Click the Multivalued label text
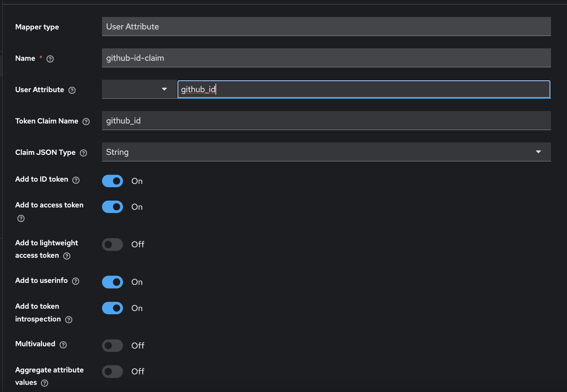Screen dimensions: 567x392 pyautogui.click(x=35, y=344)
